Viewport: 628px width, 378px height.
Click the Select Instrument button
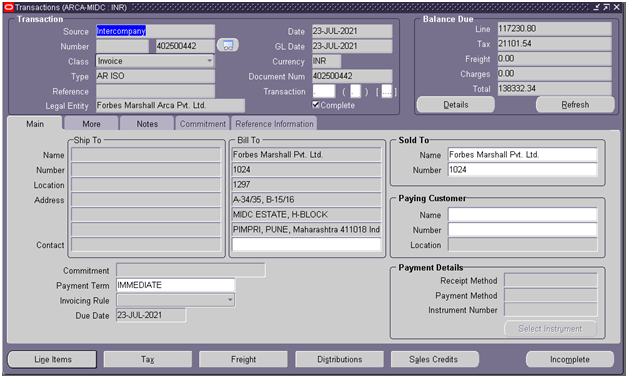pos(550,329)
